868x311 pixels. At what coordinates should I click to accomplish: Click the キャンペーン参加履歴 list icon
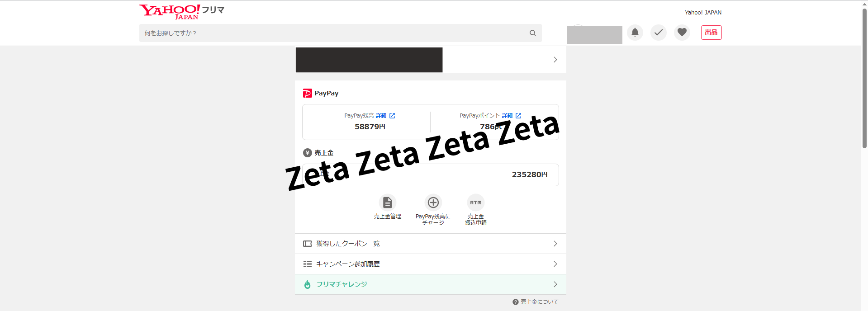(x=308, y=264)
